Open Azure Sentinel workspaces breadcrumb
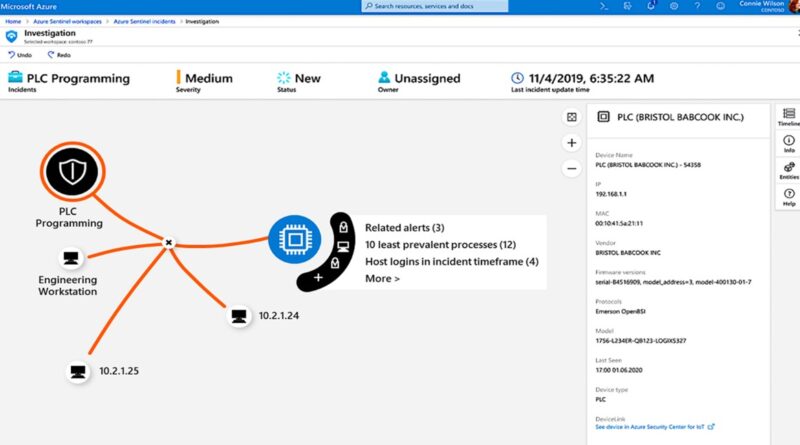The image size is (800, 445). 67,21
